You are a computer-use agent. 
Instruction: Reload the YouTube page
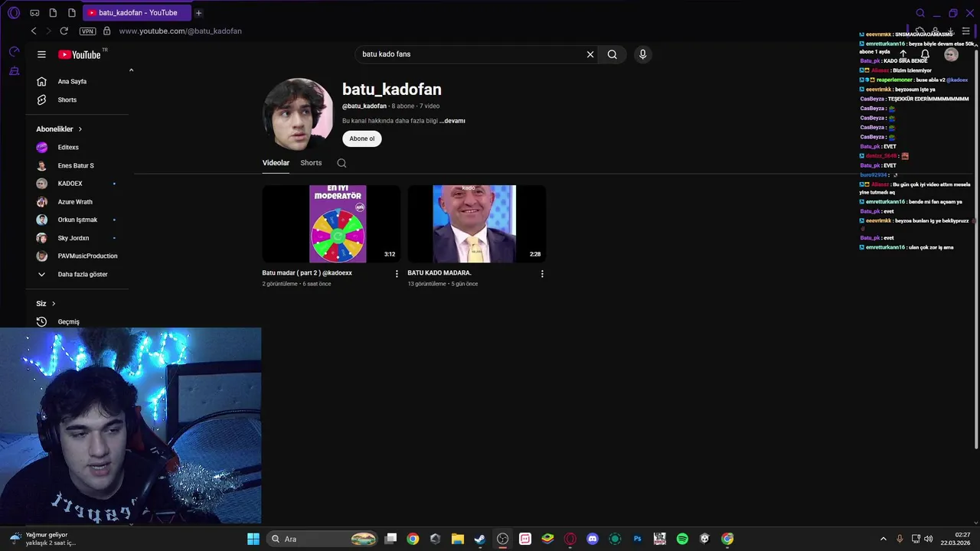pos(64,31)
